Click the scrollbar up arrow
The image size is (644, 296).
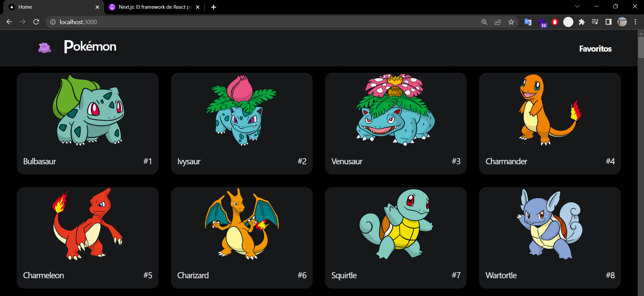coord(641,33)
